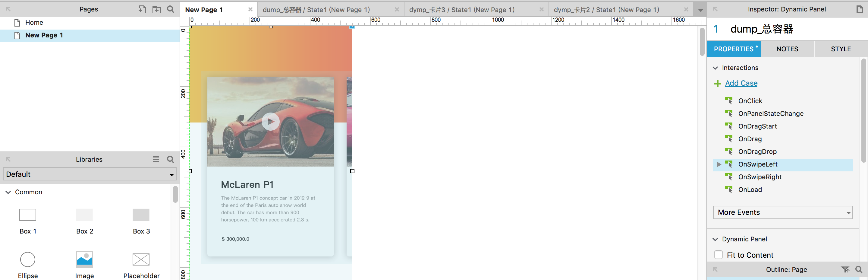The image size is (868, 280).
Task: Click the canvas vertical scrollbar
Action: pos(702,42)
